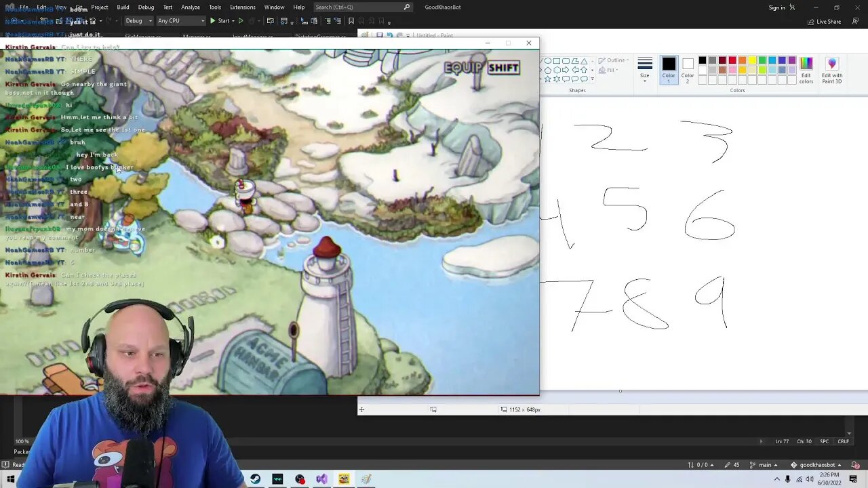The height and width of the screenshot is (488, 868).
Task: Click Start Without Debugging outline play icon
Action: point(241,21)
